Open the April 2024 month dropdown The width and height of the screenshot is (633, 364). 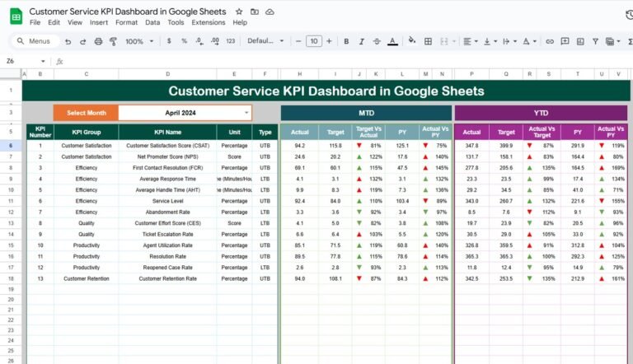click(x=246, y=113)
